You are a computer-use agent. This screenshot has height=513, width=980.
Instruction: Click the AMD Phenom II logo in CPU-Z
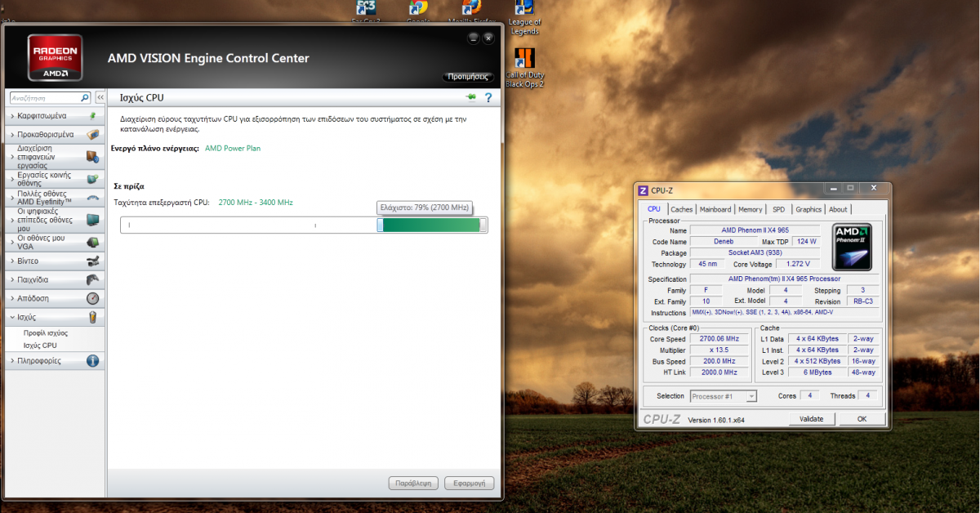click(852, 247)
